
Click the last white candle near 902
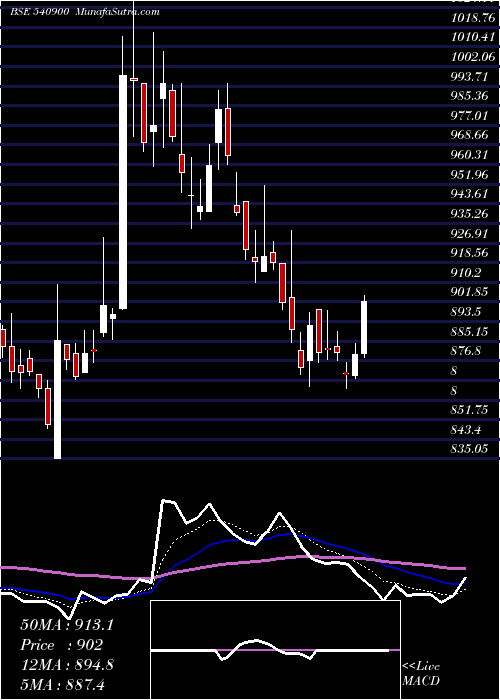click(x=364, y=328)
